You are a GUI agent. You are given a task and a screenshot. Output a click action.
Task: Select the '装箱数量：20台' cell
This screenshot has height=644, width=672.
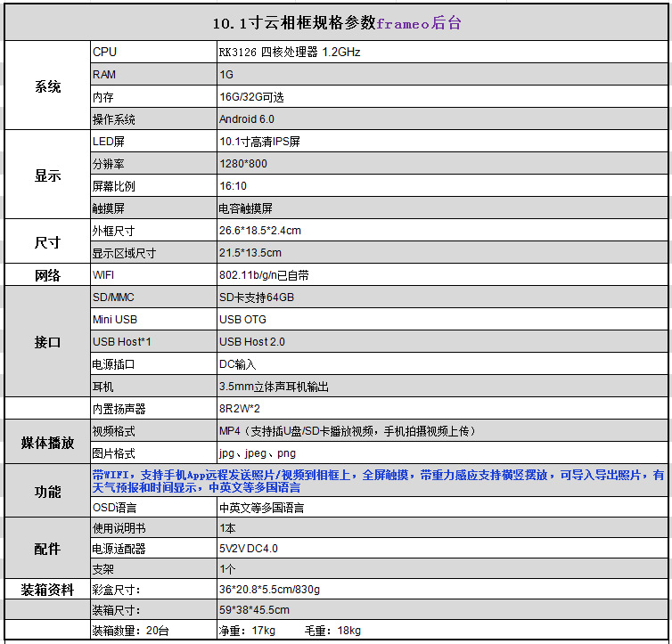(x=153, y=630)
